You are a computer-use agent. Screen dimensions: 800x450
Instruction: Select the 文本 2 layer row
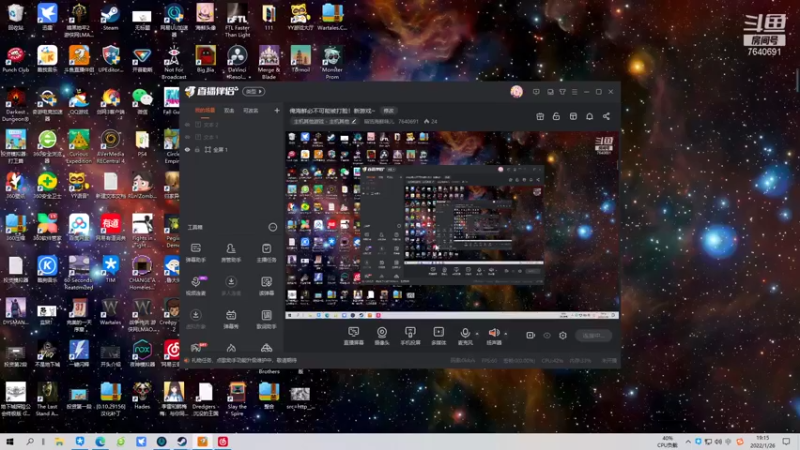point(232,124)
